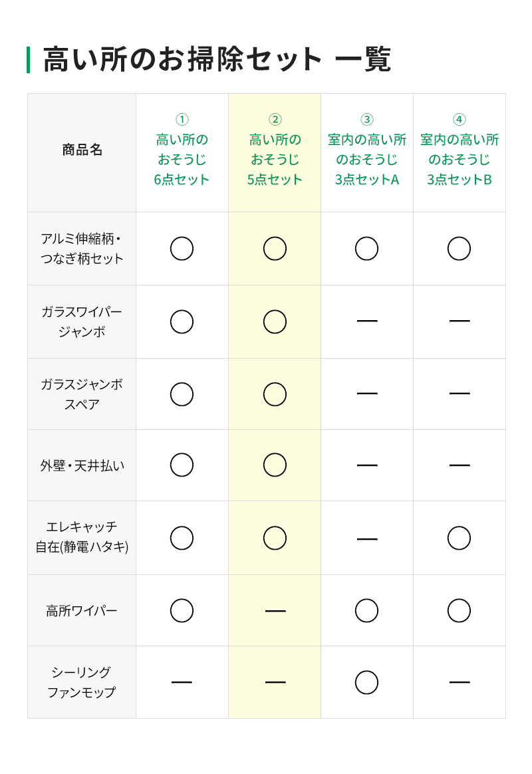Click the dash for 3点セットA ガラスワイパージャンボ row
Screen dimensions: 532x774
click(366, 321)
